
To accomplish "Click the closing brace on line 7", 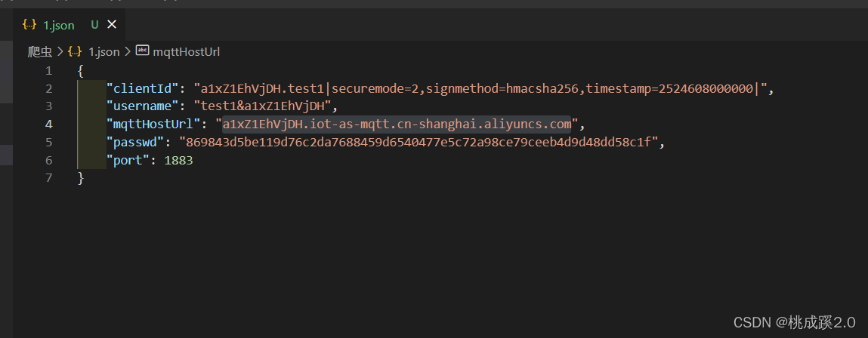I will point(81,177).
